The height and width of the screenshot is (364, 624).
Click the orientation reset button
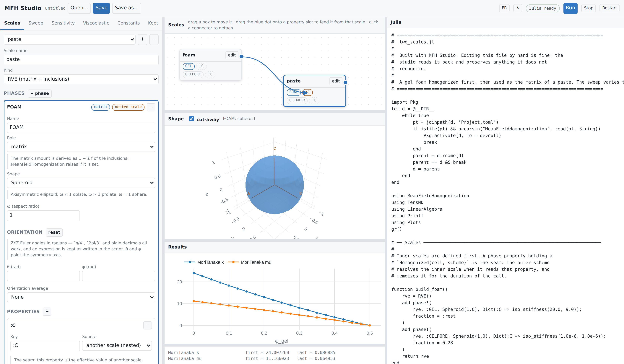click(x=54, y=232)
